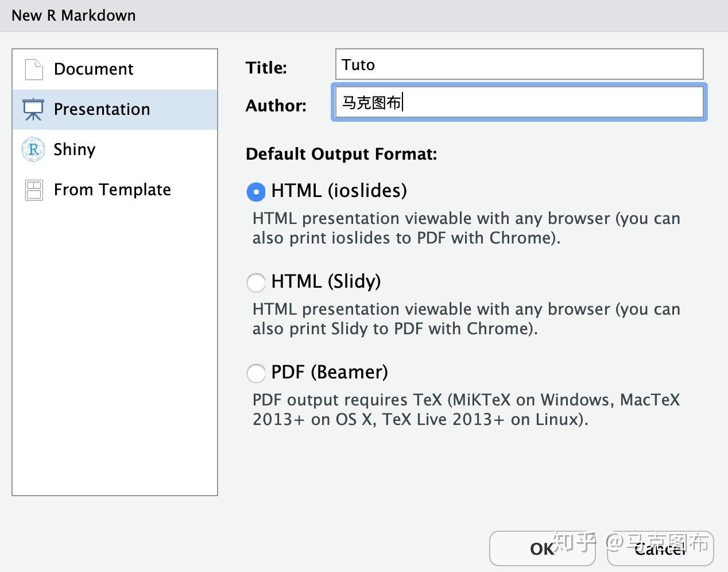Image resolution: width=728 pixels, height=572 pixels.
Task: Choose From Template in the sidebar
Action: (112, 190)
